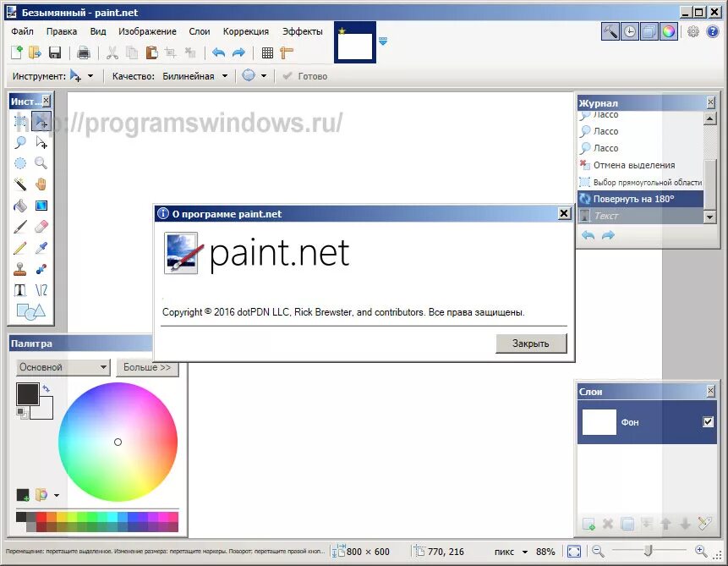Select the Shapes tool

(x=30, y=311)
